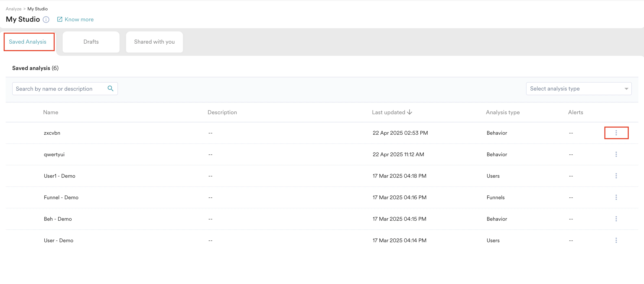Screen dimensions: 644x284
Task: Open the Funnel - Demo analysis
Action: pyautogui.click(x=61, y=197)
